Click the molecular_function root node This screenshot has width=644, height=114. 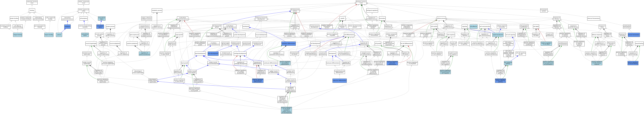pyautogui.click(x=32, y=3)
